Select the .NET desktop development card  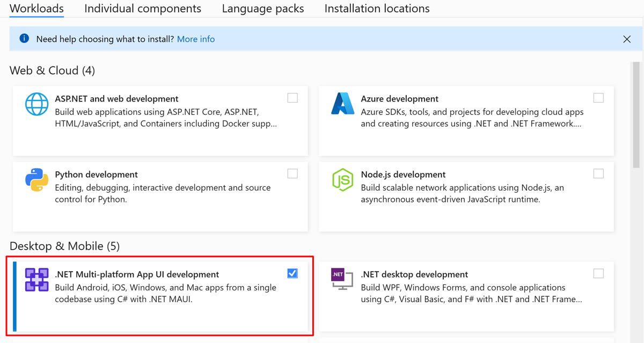coord(466,296)
